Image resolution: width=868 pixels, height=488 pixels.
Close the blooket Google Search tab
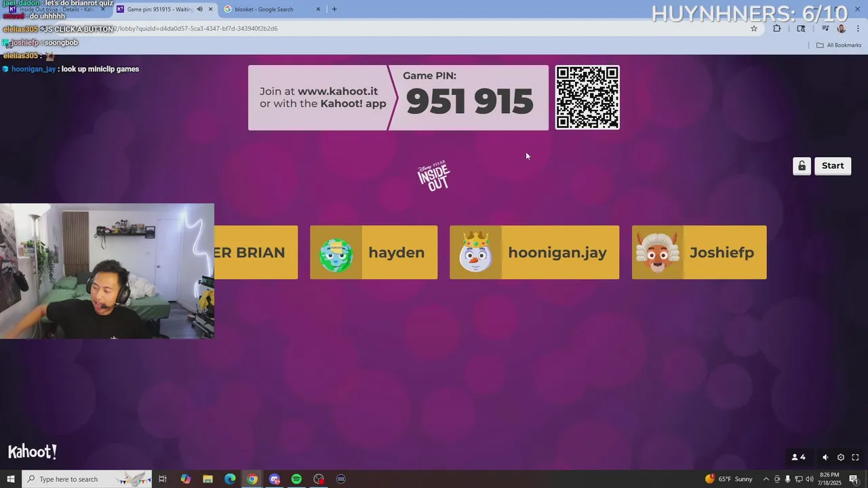click(318, 9)
